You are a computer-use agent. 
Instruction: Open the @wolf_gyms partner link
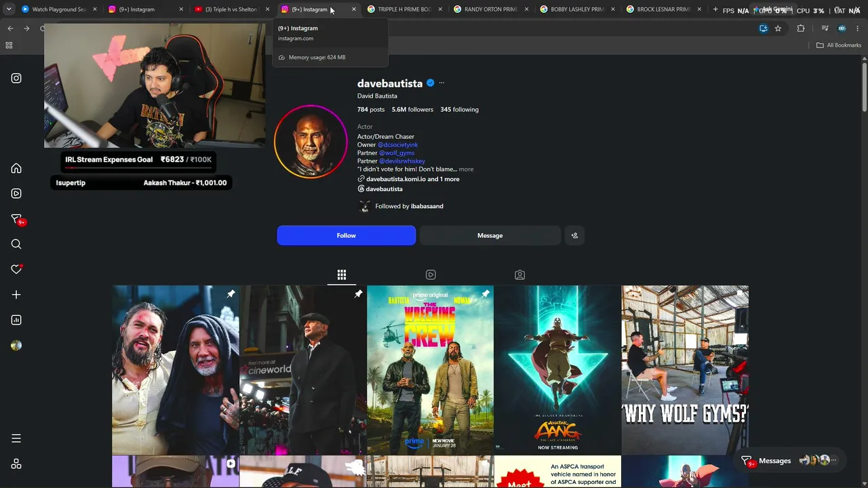(x=397, y=153)
